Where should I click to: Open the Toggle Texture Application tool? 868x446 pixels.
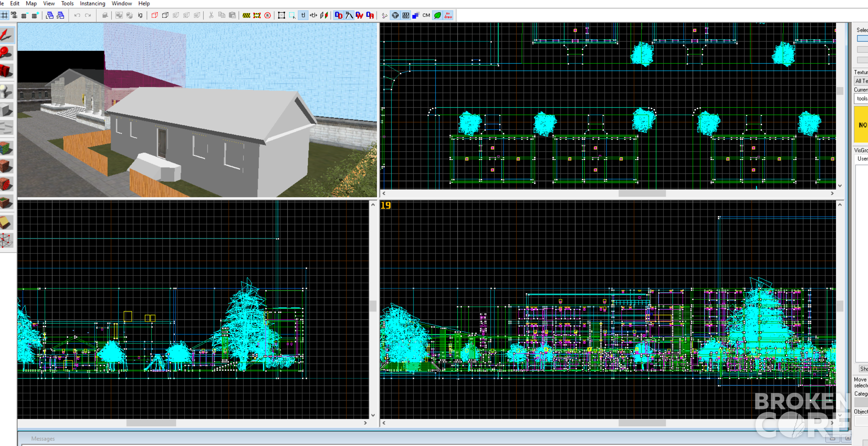point(6,148)
